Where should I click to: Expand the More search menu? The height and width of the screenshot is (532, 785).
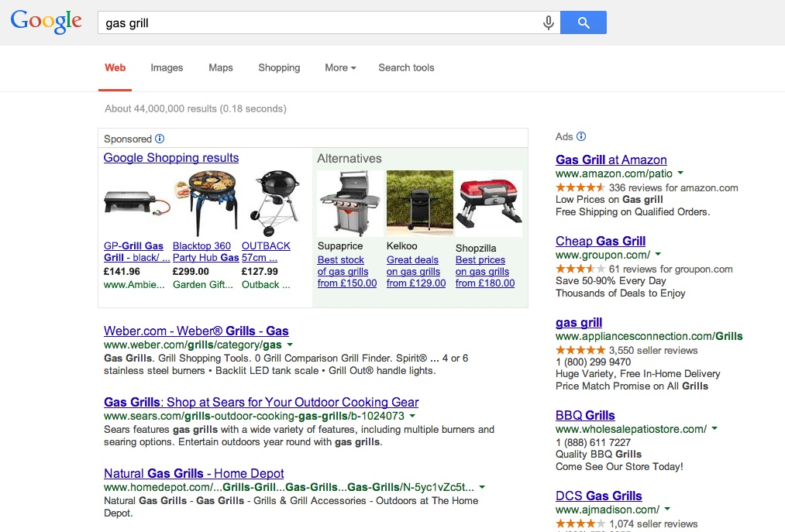[x=340, y=68]
